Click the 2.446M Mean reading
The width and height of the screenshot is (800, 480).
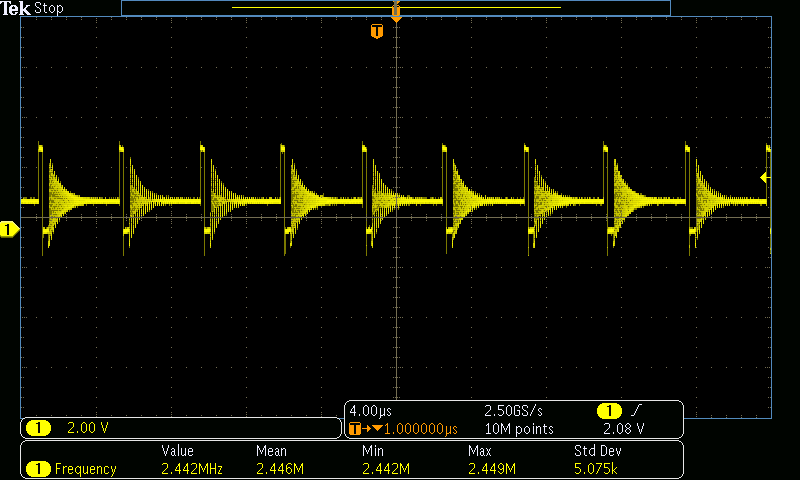pyautogui.click(x=280, y=469)
